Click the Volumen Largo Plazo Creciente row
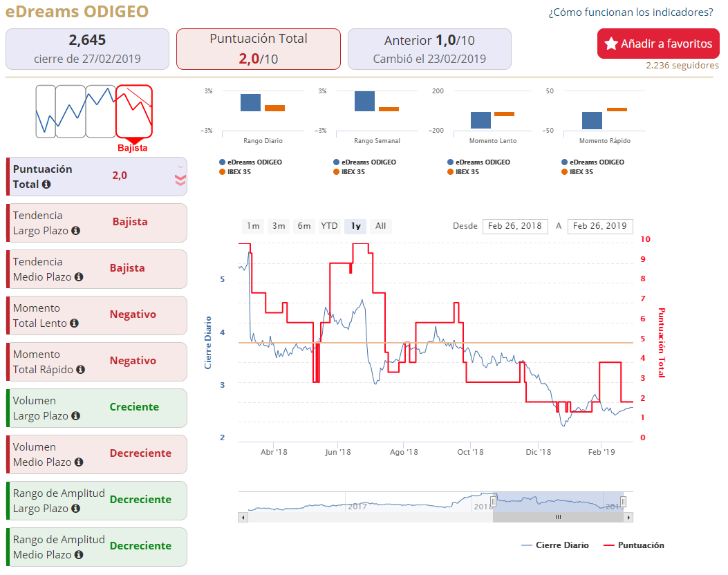 [97, 408]
